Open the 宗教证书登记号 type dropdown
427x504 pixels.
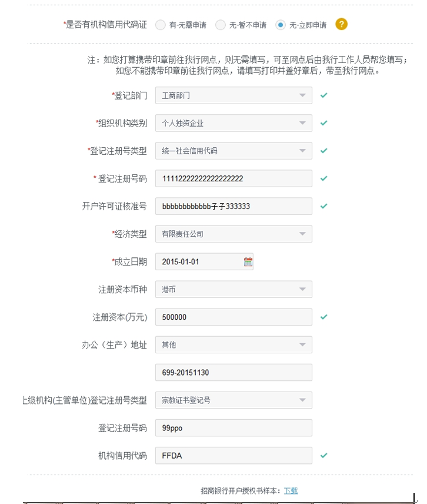point(233,400)
